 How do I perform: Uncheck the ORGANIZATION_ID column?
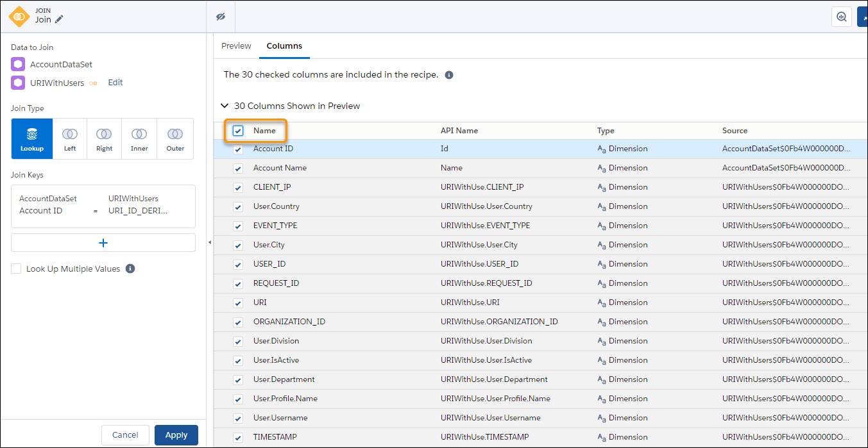(238, 322)
